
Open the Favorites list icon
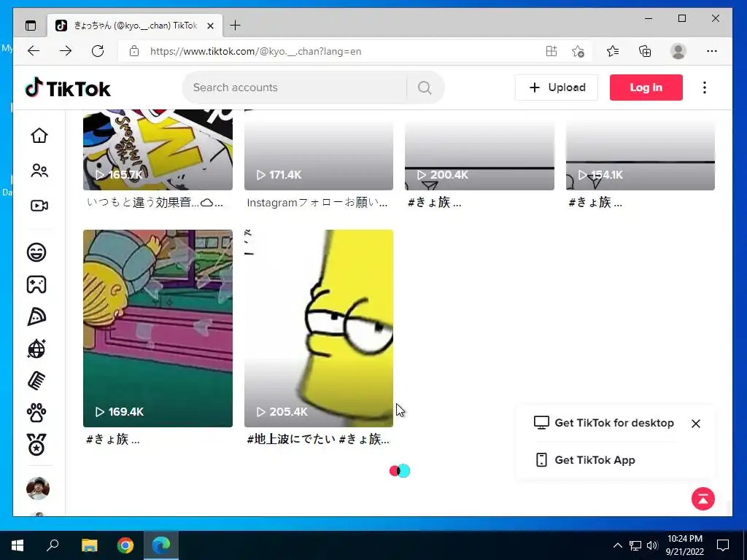click(x=613, y=51)
